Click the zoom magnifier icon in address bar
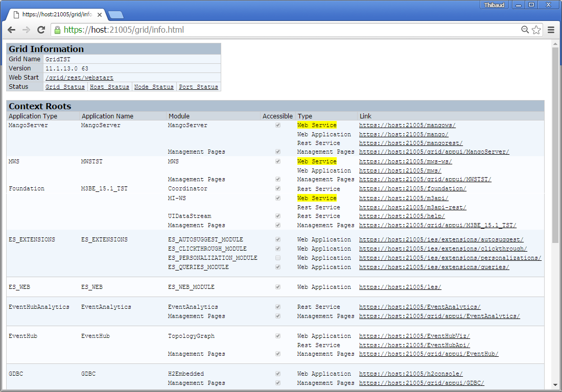This screenshot has height=392, width=562. click(x=525, y=30)
